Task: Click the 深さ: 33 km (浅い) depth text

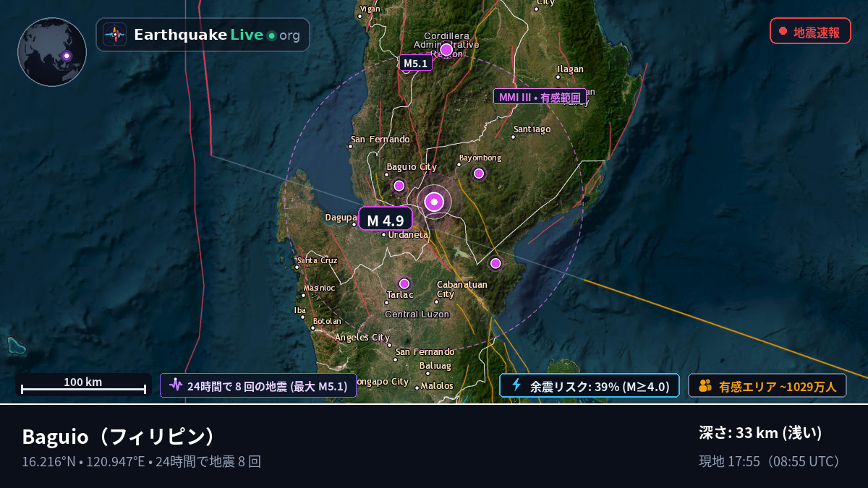Action: (x=760, y=433)
